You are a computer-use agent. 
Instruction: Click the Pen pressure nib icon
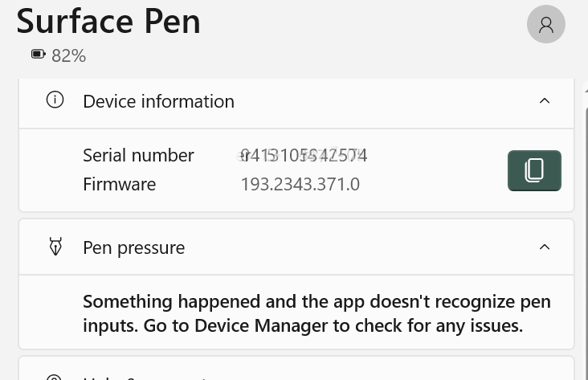[x=55, y=247]
